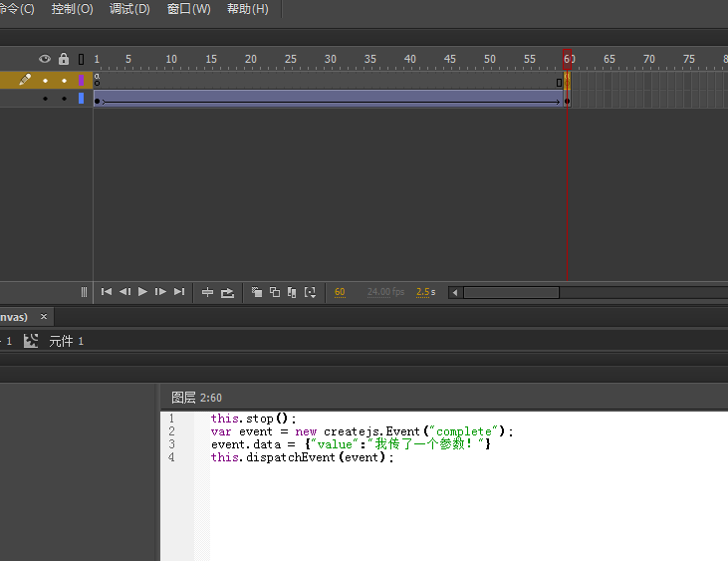Viewport: 728px width, 561px height.
Task: Click blue outline swatch of second layer
Action: (x=82, y=98)
